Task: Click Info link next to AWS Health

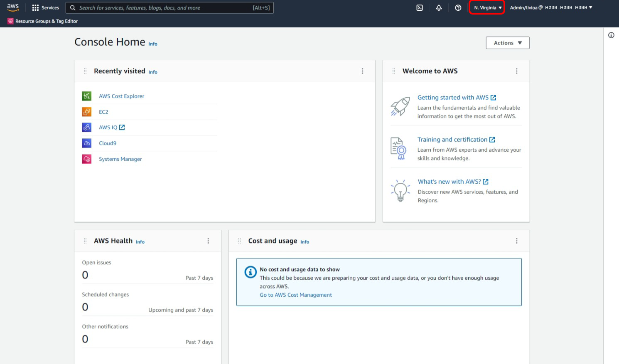Action: click(x=140, y=242)
